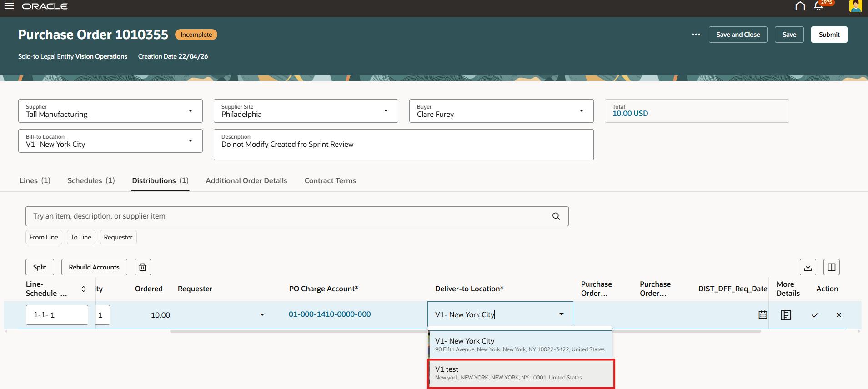Click the Ordered amount 10.00 cell
This screenshot has height=389, width=868.
[161, 315]
